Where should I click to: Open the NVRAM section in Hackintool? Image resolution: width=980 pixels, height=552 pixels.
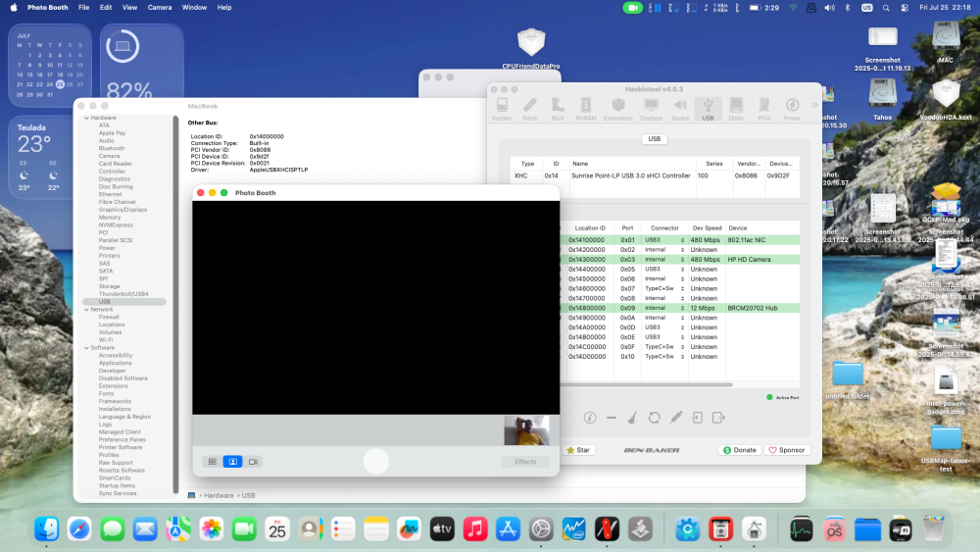[586, 110]
